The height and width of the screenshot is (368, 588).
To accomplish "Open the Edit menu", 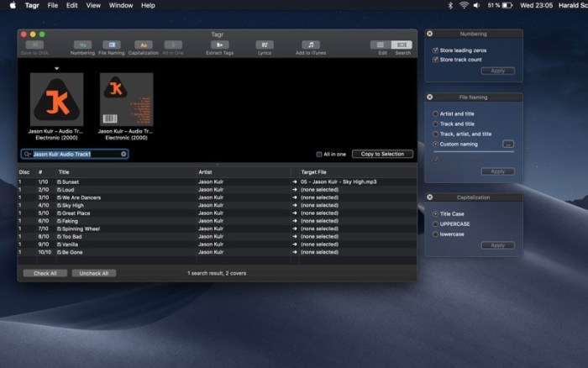I will (72, 5).
